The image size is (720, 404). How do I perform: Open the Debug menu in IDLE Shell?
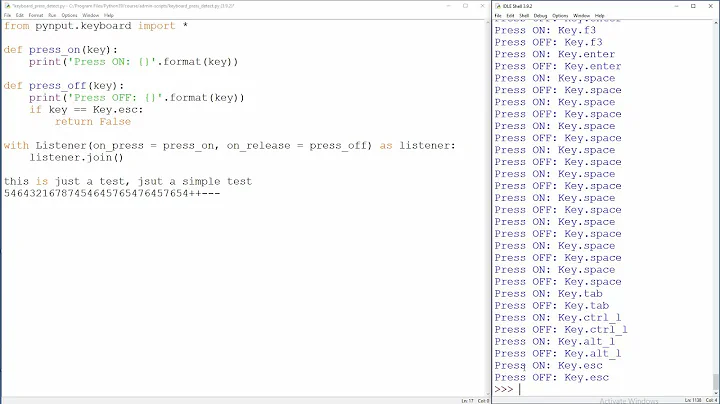(540, 15)
